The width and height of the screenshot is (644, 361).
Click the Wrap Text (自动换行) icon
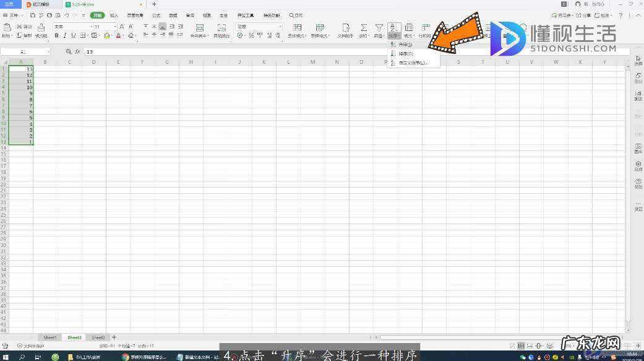tap(221, 28)
